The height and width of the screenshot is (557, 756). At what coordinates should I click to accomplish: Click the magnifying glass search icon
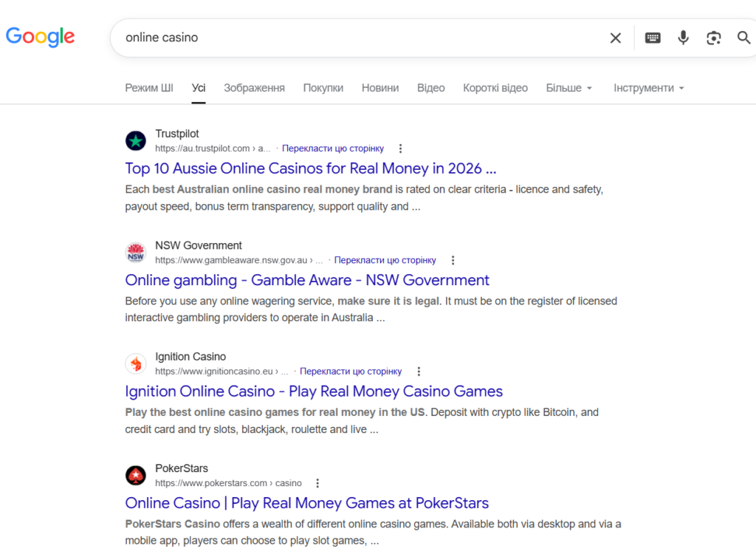tap(743, 38)
